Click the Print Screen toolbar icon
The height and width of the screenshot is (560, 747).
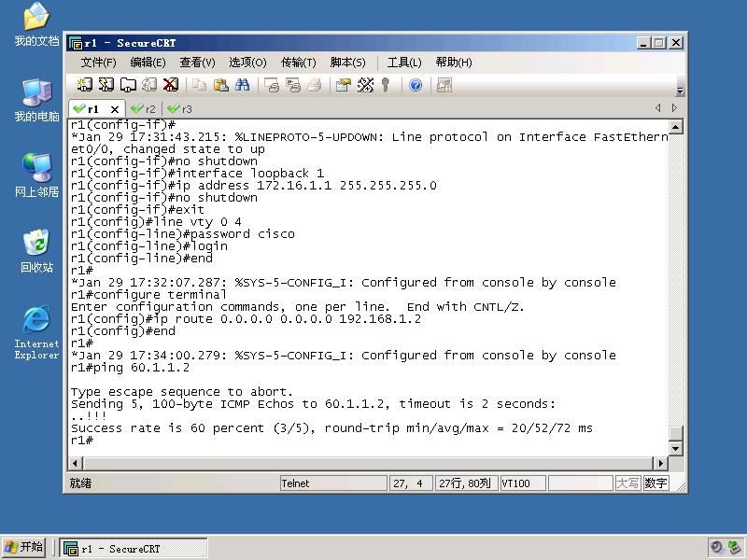(272, 85)
